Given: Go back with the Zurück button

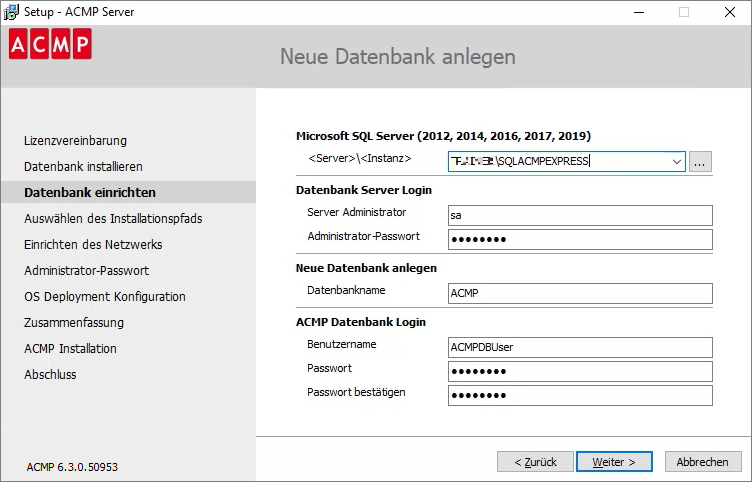Looking at the screenshot, I should (x=534, y=462).
